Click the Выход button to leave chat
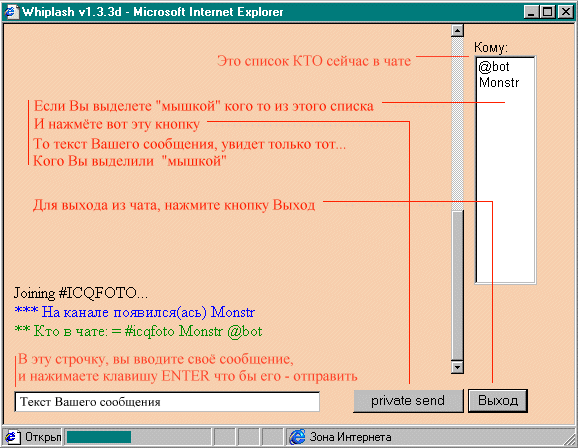This screenshot has width=578, height=448. point(498,400)
